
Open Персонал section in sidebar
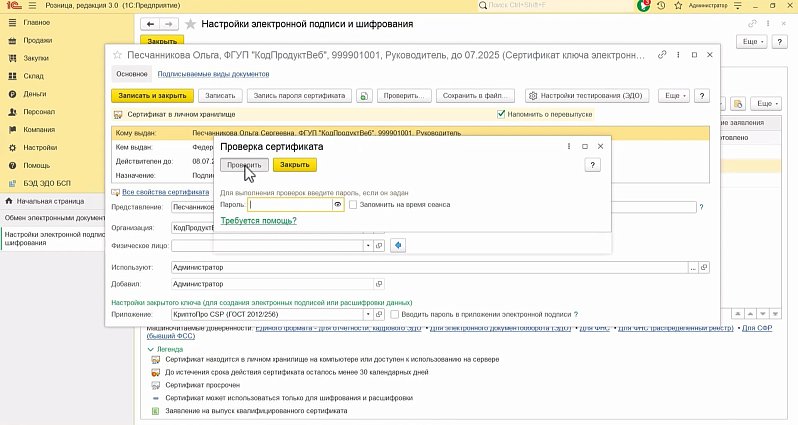click(39, 111)
